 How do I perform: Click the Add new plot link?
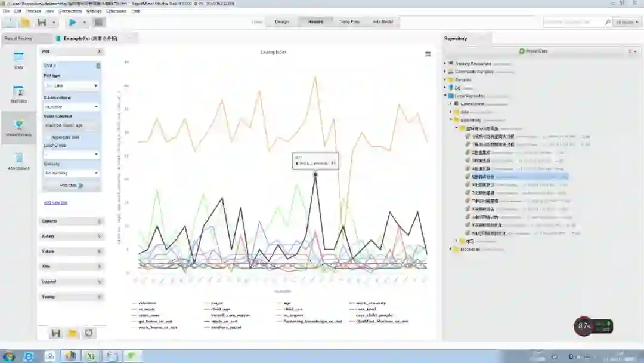coord(55,202)
